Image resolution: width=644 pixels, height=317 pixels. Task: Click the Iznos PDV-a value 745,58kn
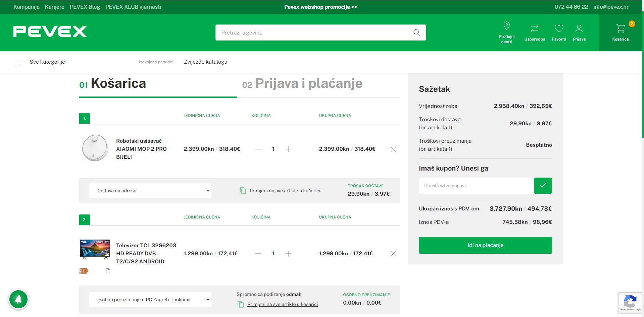point(515,222)
